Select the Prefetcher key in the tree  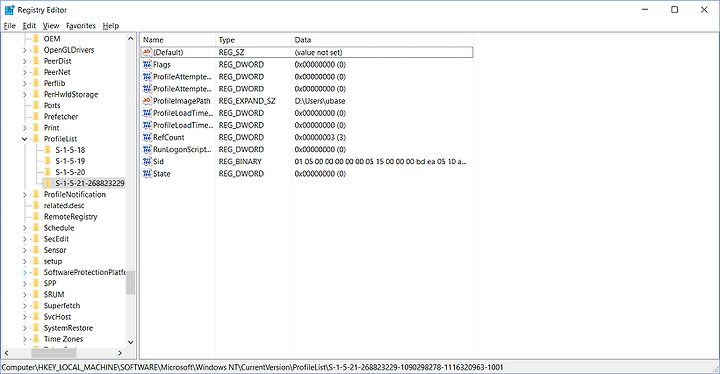click(x=61, y=117)
